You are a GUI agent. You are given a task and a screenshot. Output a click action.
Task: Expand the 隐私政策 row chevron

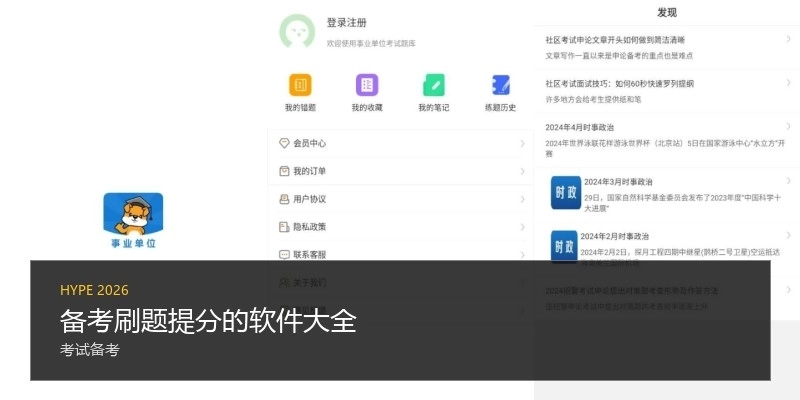[x=522, y=227]
